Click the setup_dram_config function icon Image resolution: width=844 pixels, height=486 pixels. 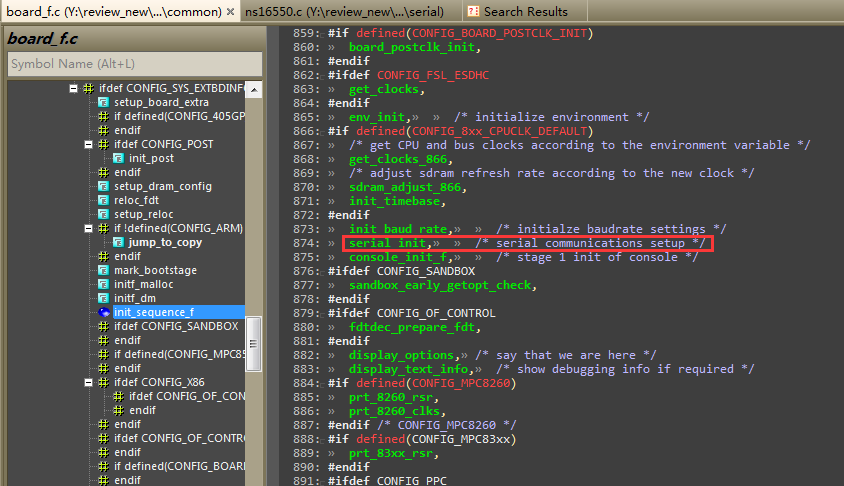pyautogui.click(x=103, y=186)
